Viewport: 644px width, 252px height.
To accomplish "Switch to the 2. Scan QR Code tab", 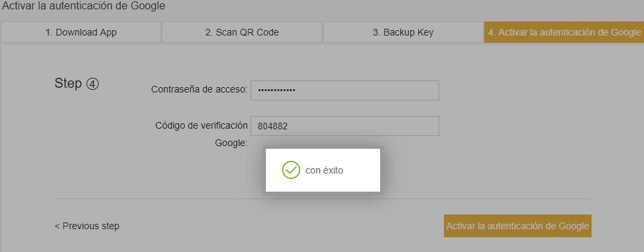I will [242, 32].
